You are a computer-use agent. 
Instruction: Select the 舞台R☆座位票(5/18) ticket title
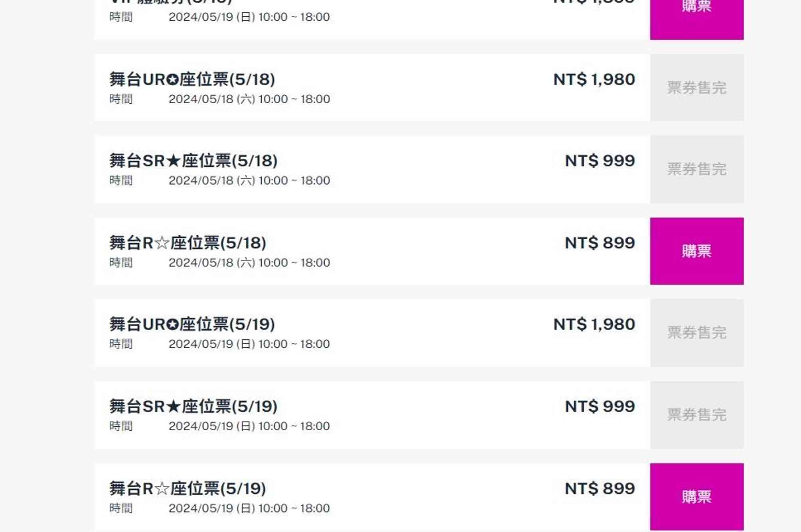click(x=188, y=243)
